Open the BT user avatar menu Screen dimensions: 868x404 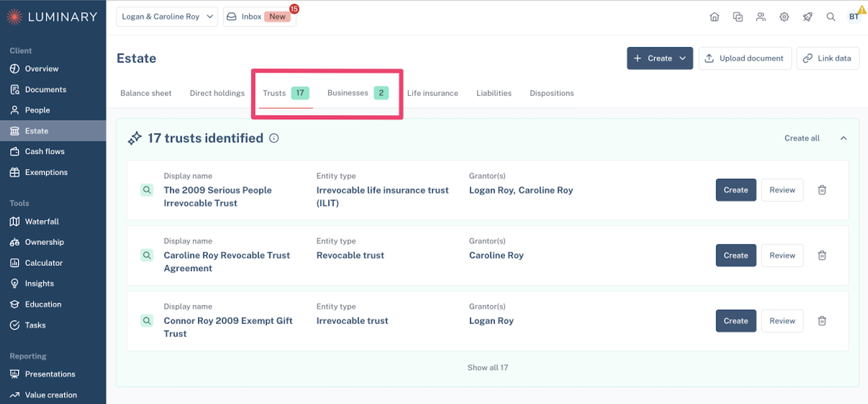pyautogui.click(x=854, y=17)
